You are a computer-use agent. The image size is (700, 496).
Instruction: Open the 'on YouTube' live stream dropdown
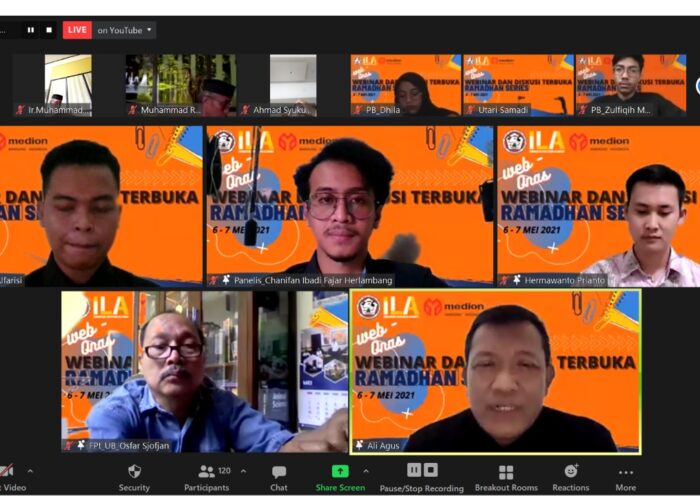tap(125, 30)
